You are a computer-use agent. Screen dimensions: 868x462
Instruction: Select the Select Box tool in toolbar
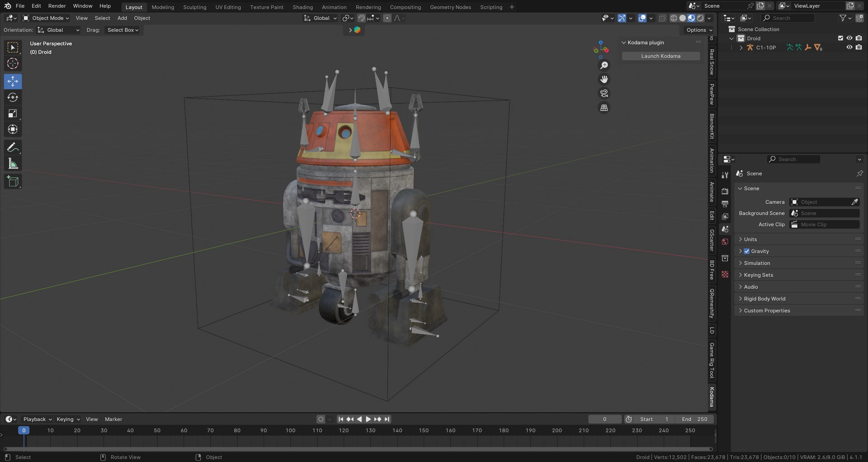[13, 48]
